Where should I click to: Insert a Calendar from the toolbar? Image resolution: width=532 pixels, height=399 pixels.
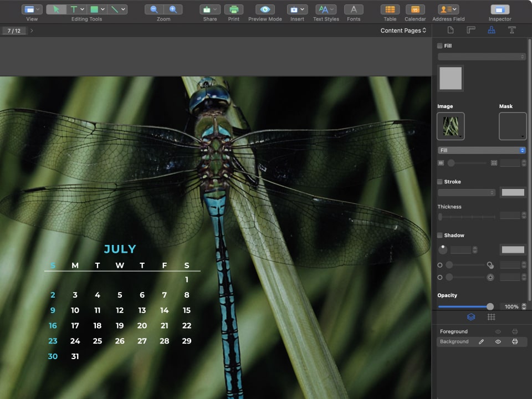pyautogui.click(x=415, y=9)
